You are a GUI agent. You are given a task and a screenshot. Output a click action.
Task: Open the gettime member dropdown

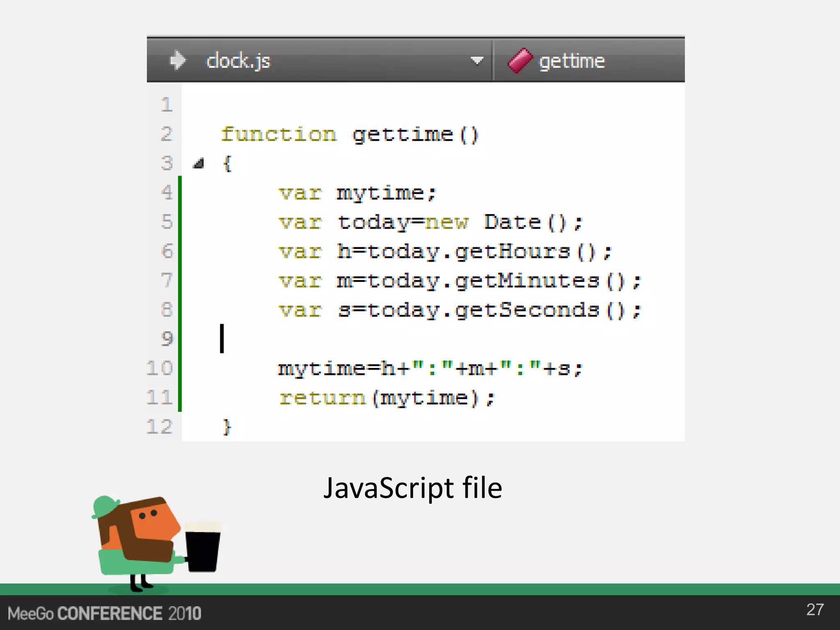(589, 61)
